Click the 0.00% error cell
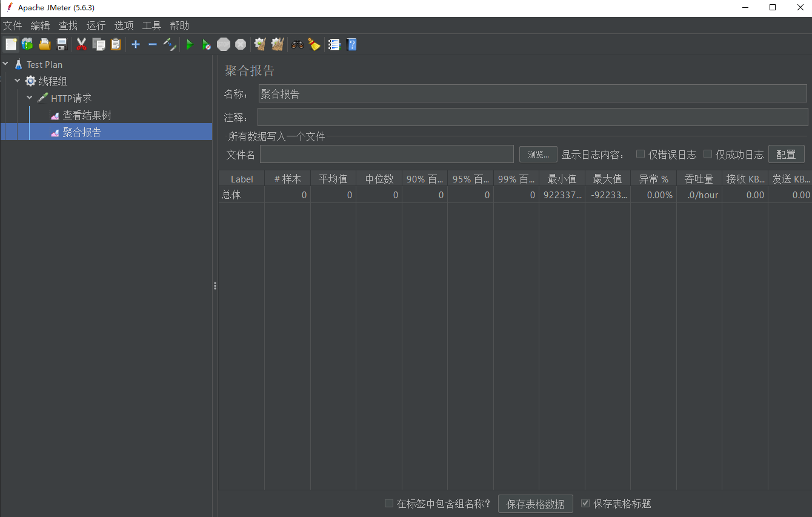812x517 pixels. pos(654,195)
